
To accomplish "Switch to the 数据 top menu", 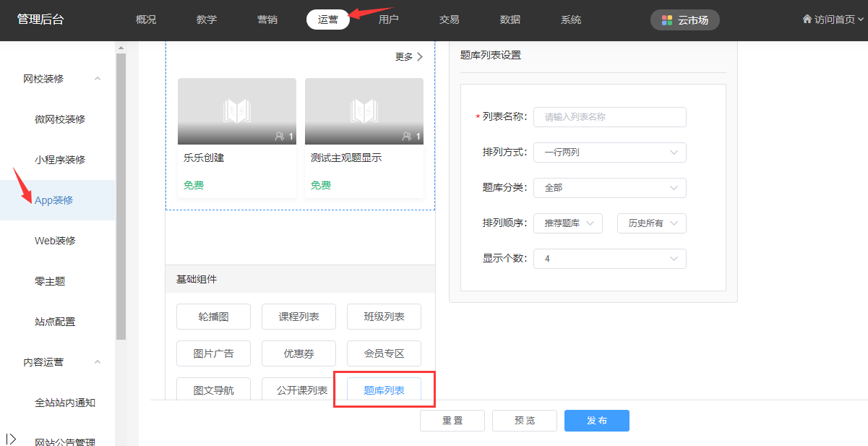I will pyautogui.click(x=510, y=20).
